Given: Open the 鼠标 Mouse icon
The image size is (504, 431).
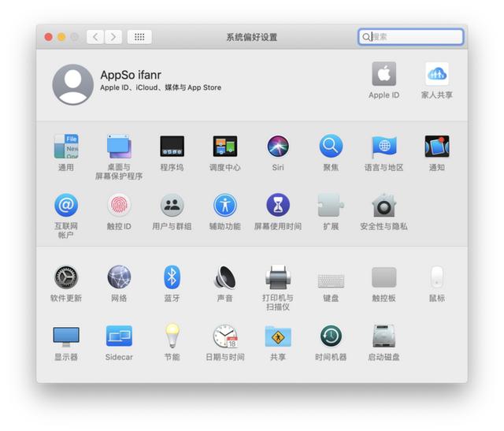Looking at the screenshot, I should click(437, 277).
